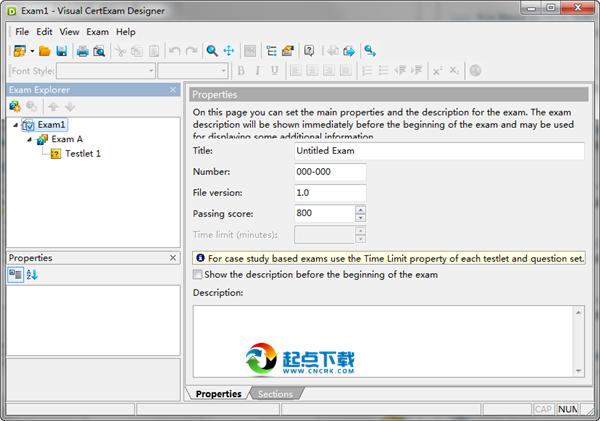Click the Print Preview icon
Viewport: 600px width, 421px height.
tap(99, 51)
